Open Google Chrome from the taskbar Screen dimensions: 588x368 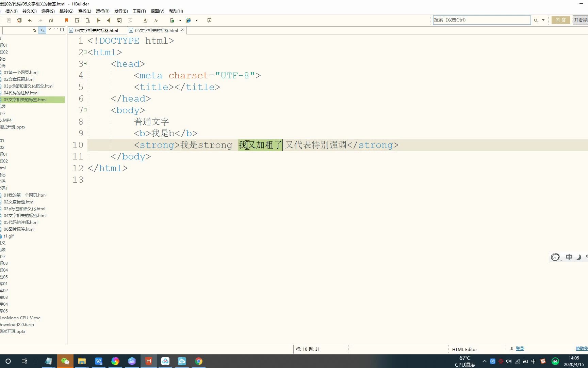pyautogui.click(x=199, y=361)
